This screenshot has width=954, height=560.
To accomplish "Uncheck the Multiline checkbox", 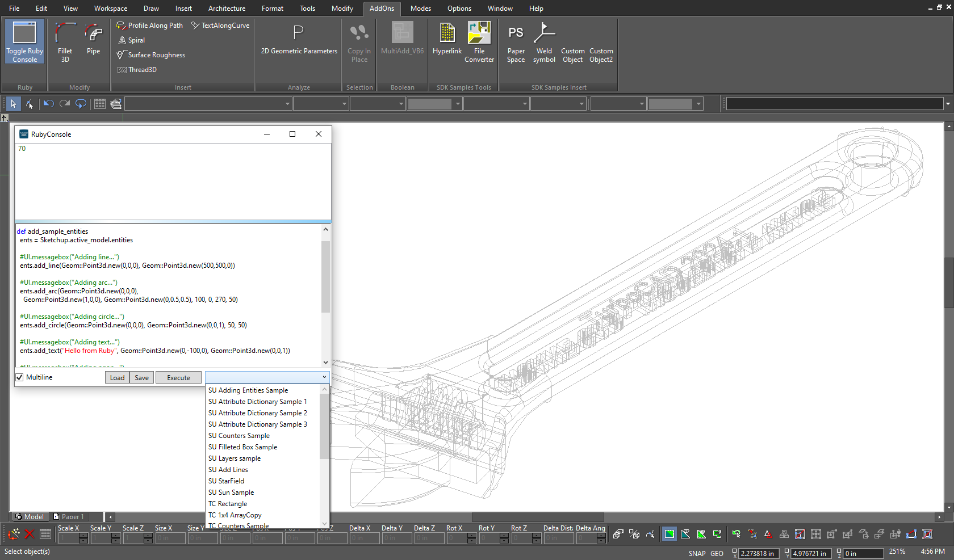I will pyautogui.click(x=20, y=377).
